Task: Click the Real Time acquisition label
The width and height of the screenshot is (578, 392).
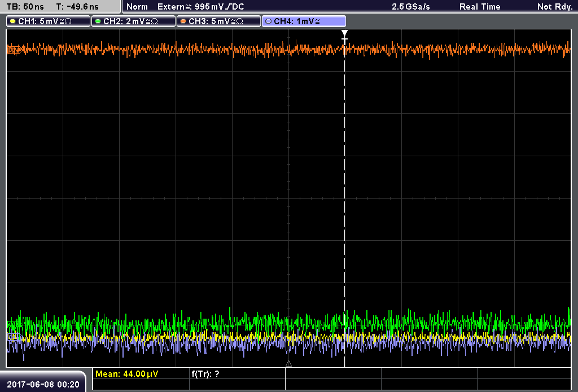Action: [x=480, y=7]
